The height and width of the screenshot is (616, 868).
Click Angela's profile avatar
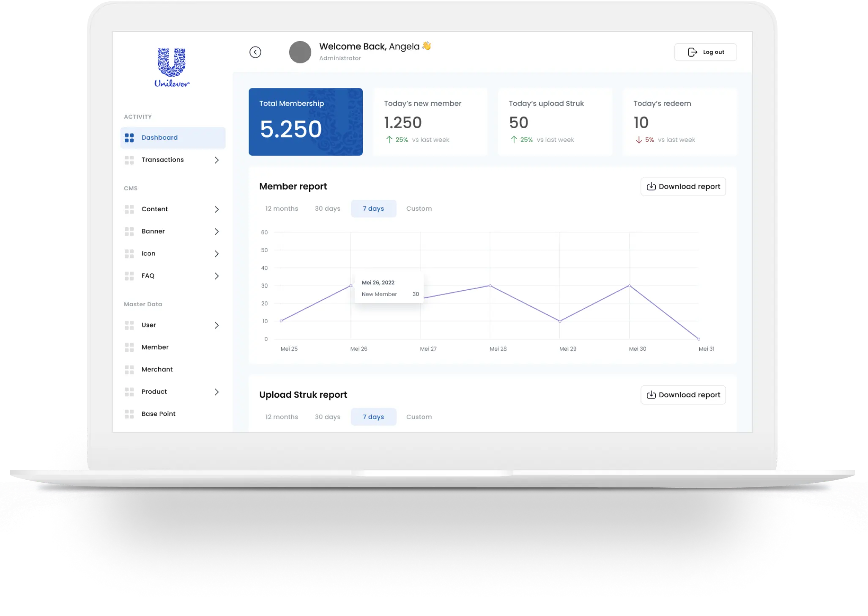[300, 52]
